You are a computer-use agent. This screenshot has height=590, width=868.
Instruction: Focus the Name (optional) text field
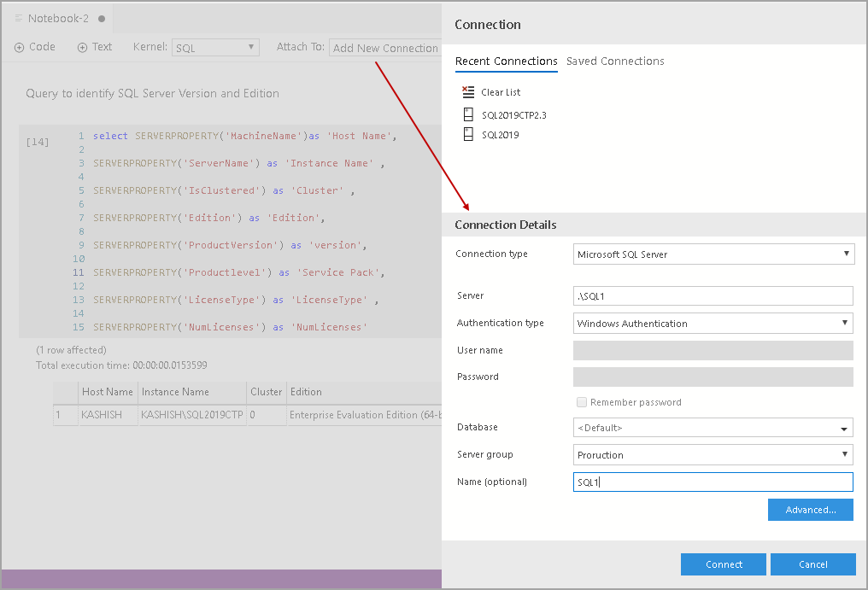click(x=713, y=482)
